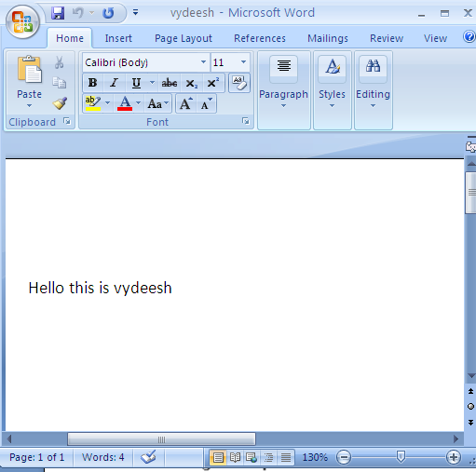Click the horizontal scrollbar thumb
This screenshot has height=472, width=476.
tap(161, 439)
